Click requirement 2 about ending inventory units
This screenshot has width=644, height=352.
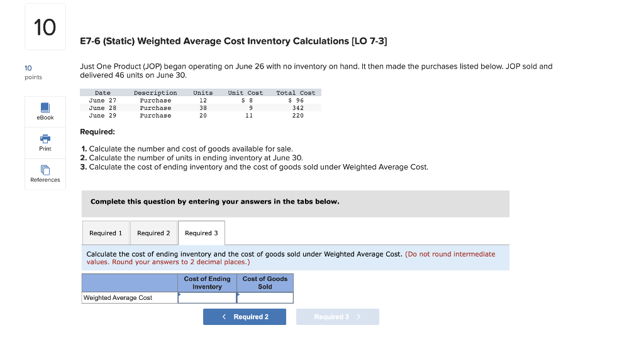(192, 158)
